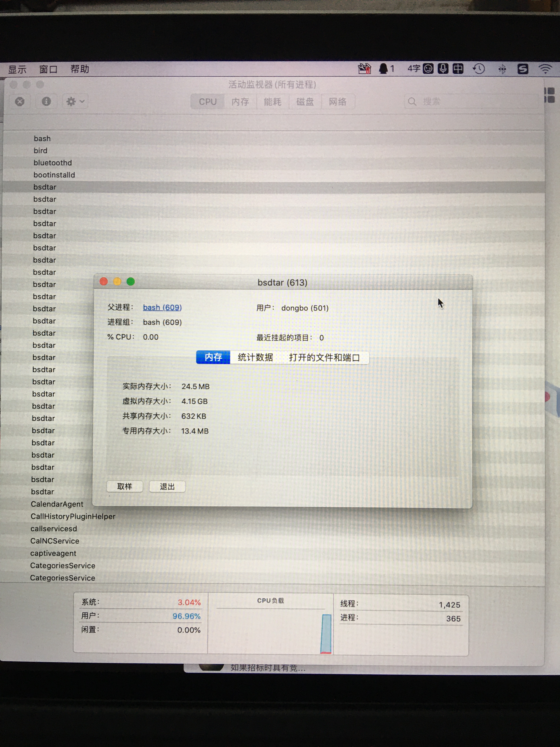
Task: Click the bash (609) parent process link
Action: point(162,308)
